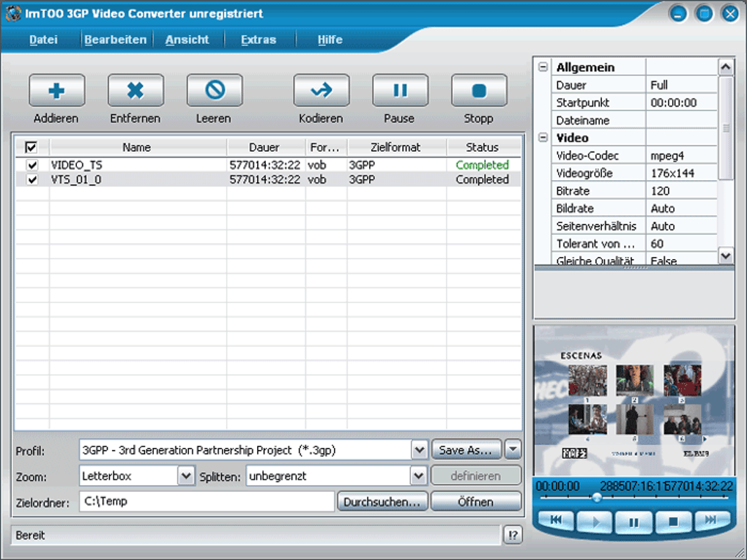747x560 pixels.
Task: Click the ESCENAS preview thumbnail
Action: pos(634,400)
